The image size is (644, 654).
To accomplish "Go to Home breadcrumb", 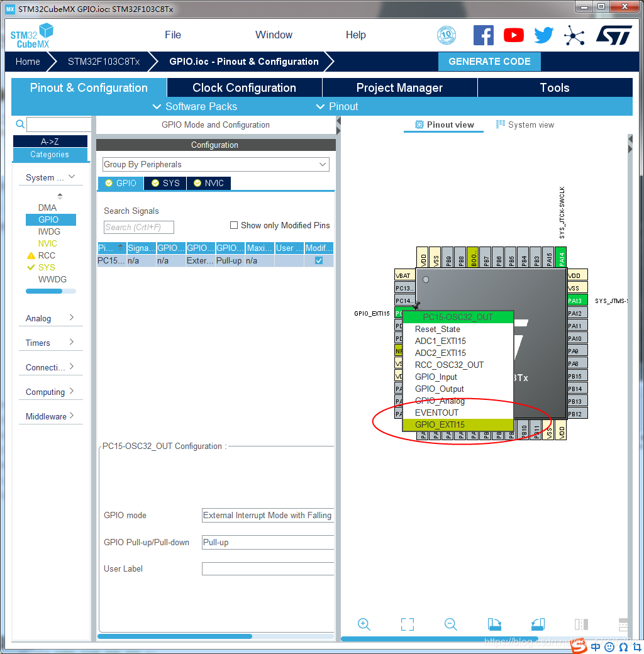I will coord(28,62).
